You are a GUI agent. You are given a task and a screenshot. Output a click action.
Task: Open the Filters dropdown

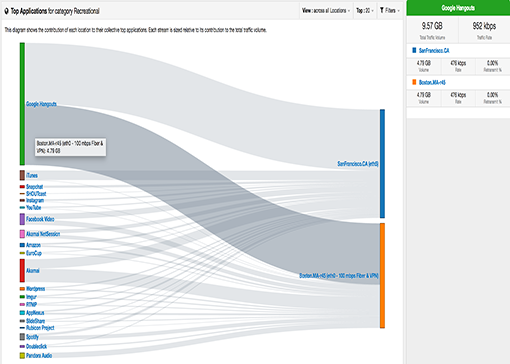point(390,11)
